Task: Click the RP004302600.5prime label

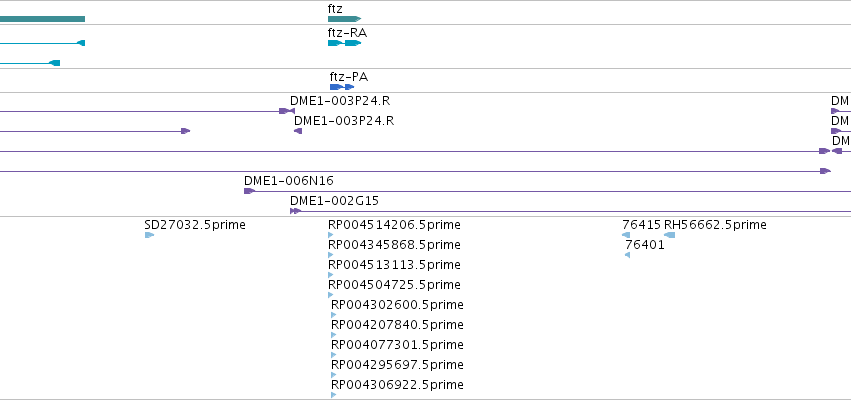Action: click(397, 305)
